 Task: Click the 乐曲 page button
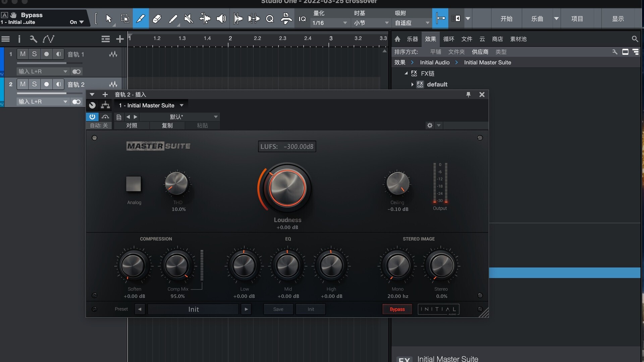click(537, 19)
